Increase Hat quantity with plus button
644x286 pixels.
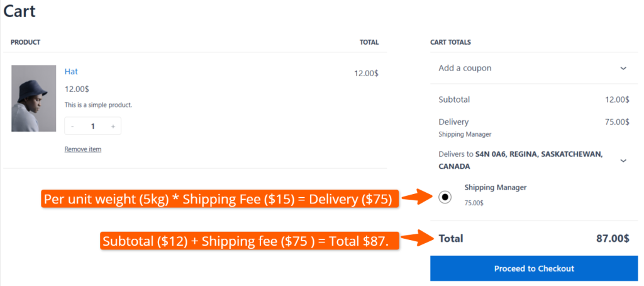pyautogui.click(x=113, y=127)
